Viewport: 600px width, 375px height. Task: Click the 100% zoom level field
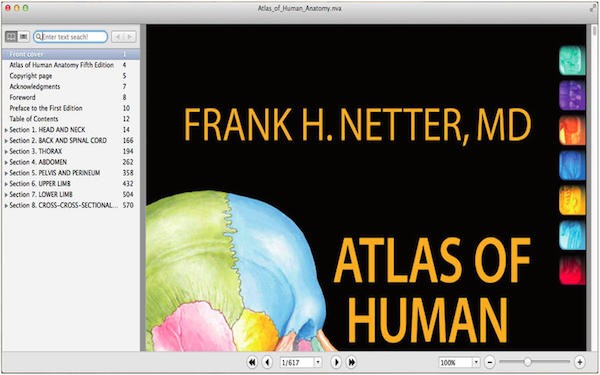pos(455,362)
